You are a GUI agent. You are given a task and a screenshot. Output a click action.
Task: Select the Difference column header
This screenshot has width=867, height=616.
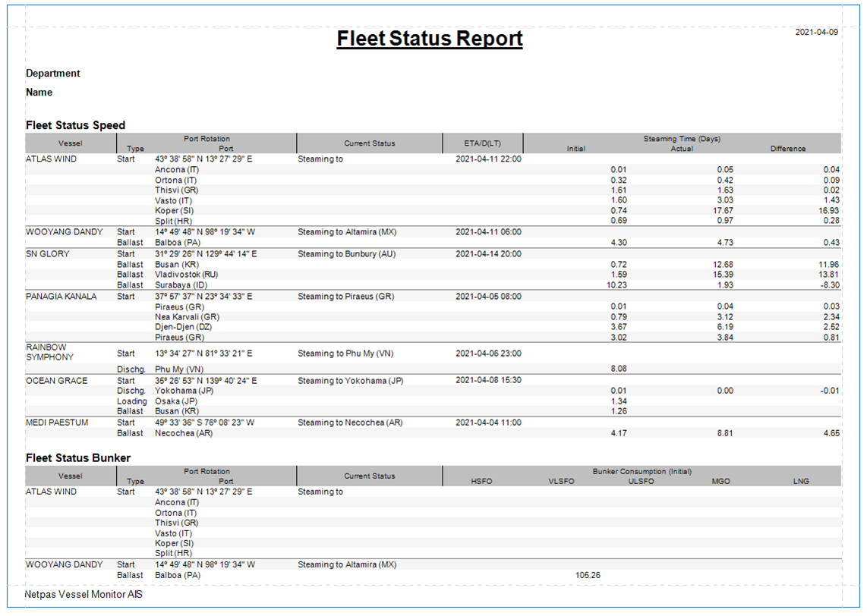click(x=788, y=149)
